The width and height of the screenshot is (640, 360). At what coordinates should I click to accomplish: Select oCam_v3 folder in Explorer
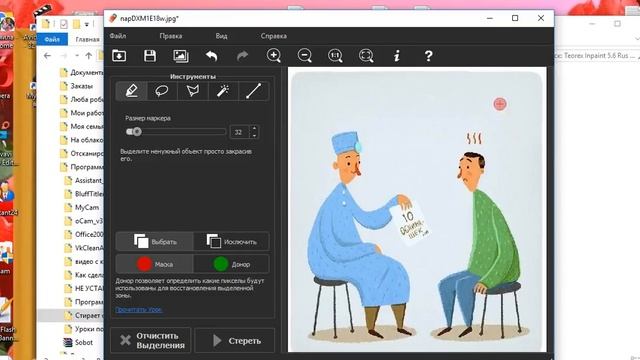click(x=84, y=221)
